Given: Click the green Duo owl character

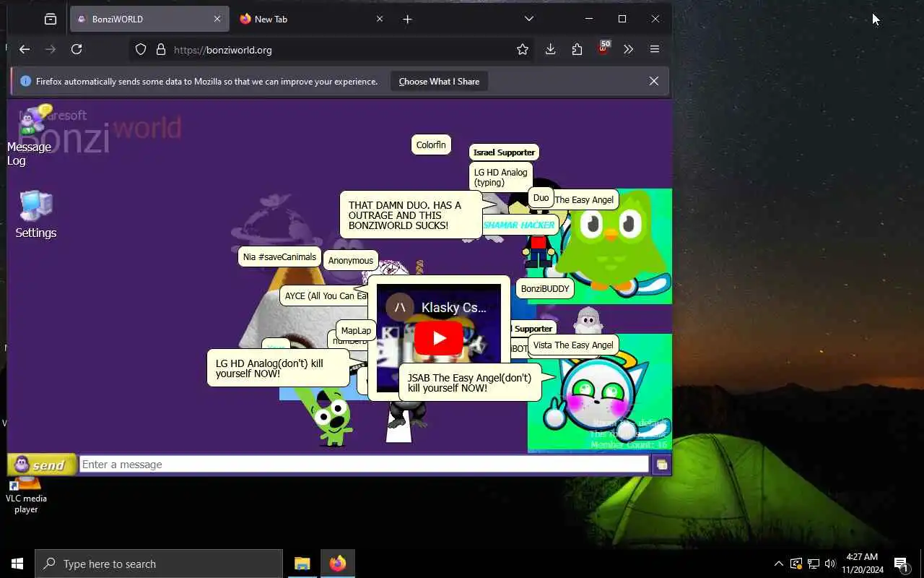Looking at the screenshot, I should pos(611,242).
